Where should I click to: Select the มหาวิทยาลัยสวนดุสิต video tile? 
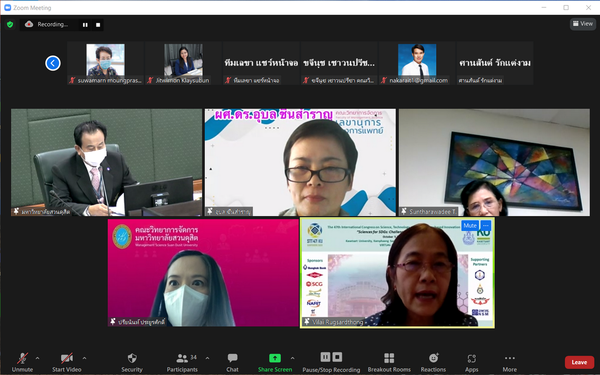click(106, 162)
